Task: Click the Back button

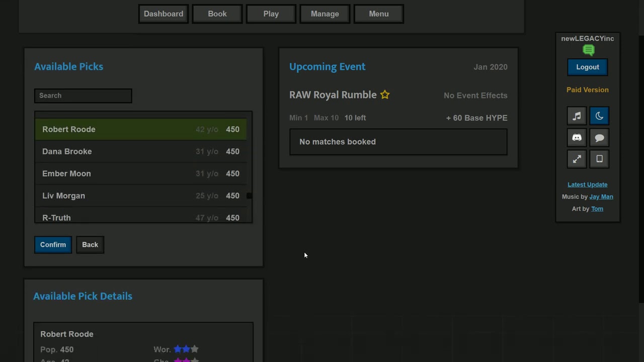Action: coord(90,245)
